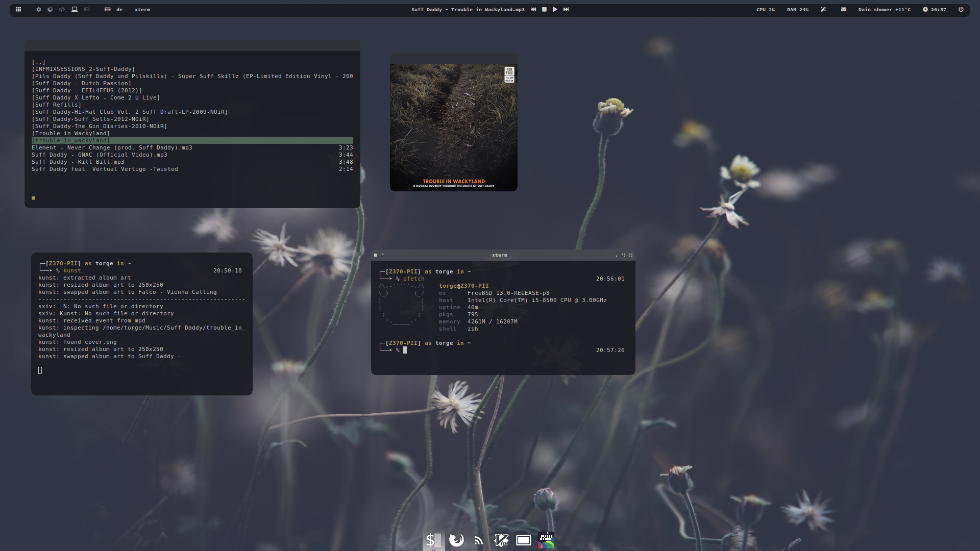The height and width of the screenshot is (551, 980).
Task: Click the Rain shower weather widget
Action: tap(885, 10)
